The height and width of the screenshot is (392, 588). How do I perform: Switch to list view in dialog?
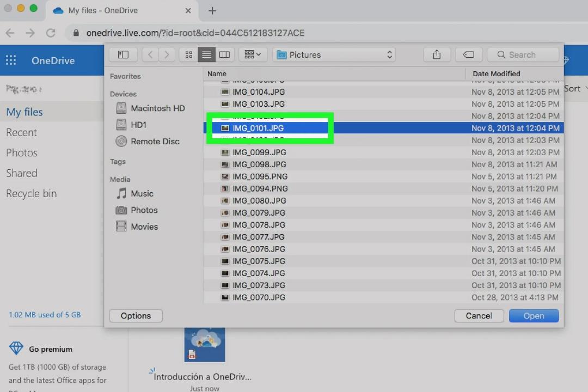[x=206, y=55]
